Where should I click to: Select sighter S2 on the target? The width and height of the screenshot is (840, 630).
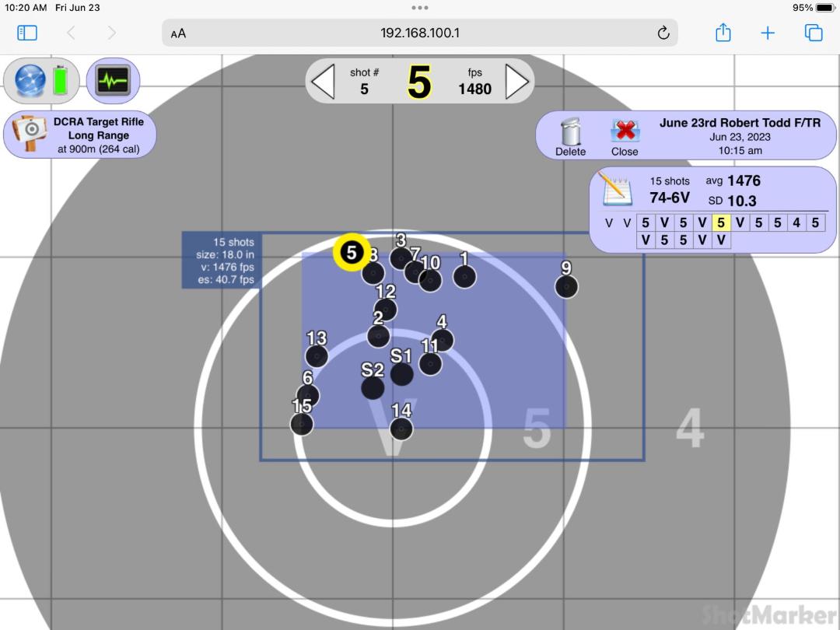pos(373,388)
